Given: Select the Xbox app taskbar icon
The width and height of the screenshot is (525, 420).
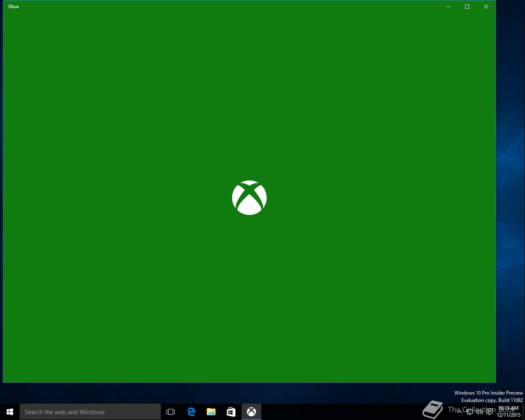Looking at the screenshot, I should (251, 412).
